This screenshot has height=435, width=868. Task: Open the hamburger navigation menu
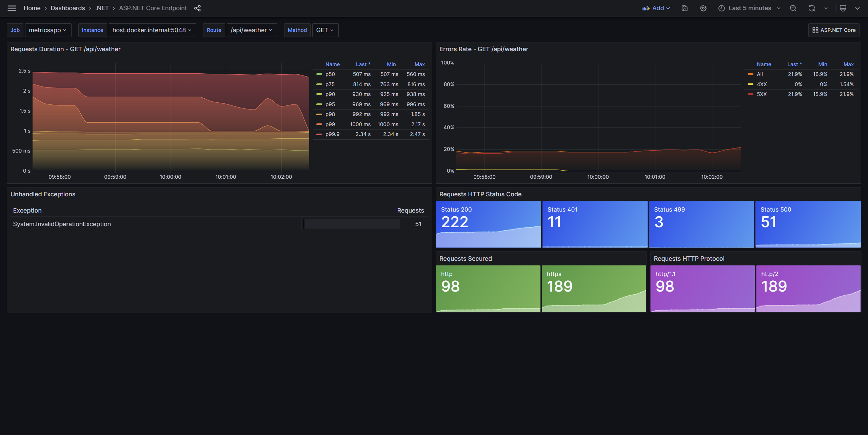point(12,8)
